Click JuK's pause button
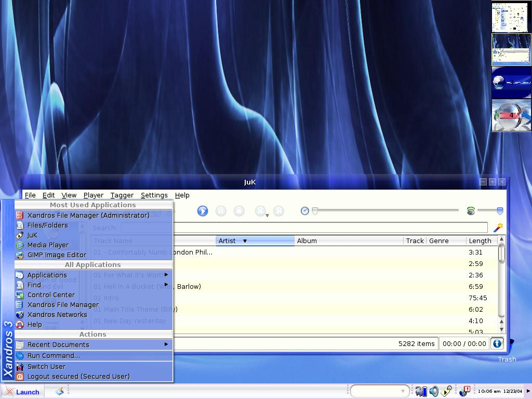532x399 pixels. click(x=221, y=211)
